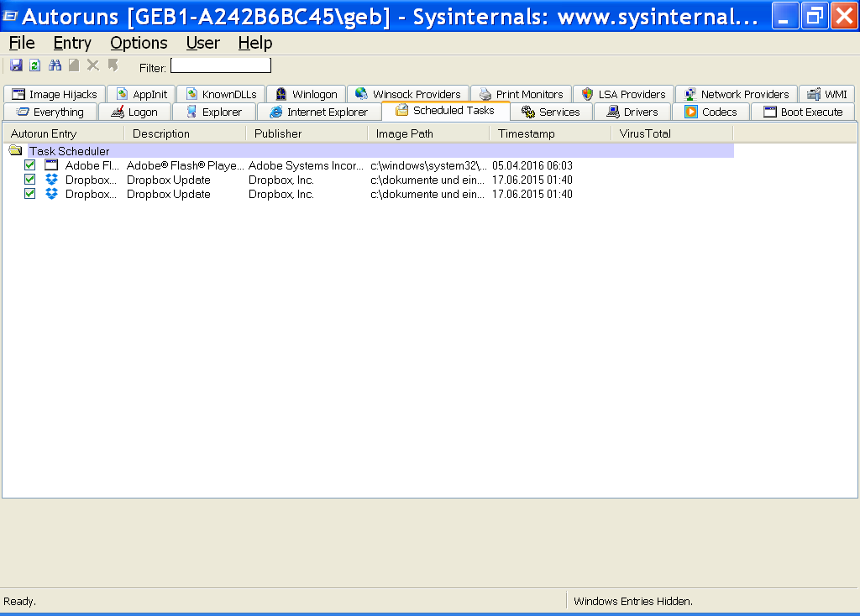Screen dimensions: 860x616
Task: Select the WMI tab
Action: (827, 94)
